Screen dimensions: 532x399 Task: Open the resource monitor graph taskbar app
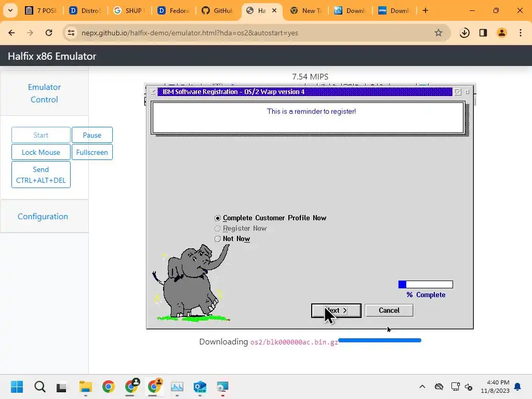pyautogui.click(x=177, y=387)
